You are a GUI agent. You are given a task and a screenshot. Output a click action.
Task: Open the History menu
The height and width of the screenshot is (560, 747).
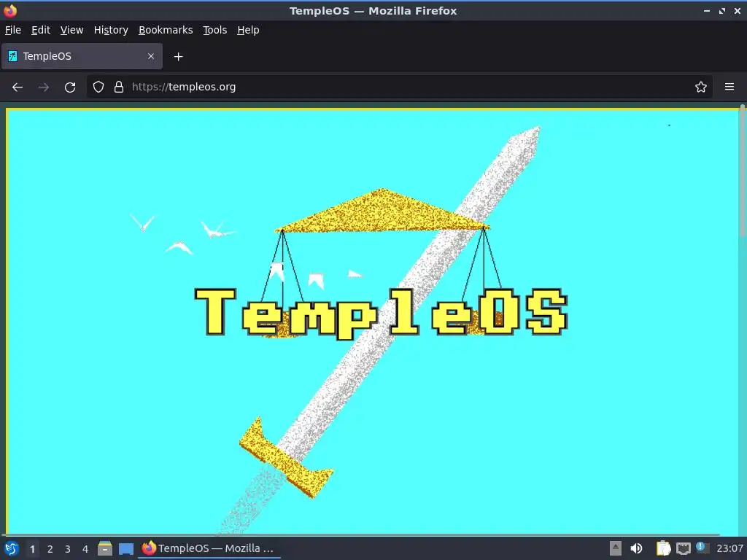click(111, 30)
